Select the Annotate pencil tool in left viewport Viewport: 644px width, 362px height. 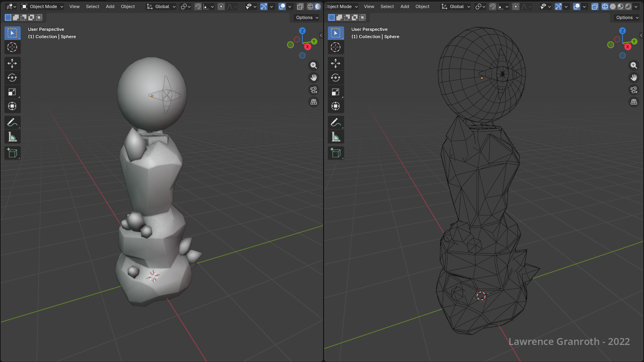(12, 122)
